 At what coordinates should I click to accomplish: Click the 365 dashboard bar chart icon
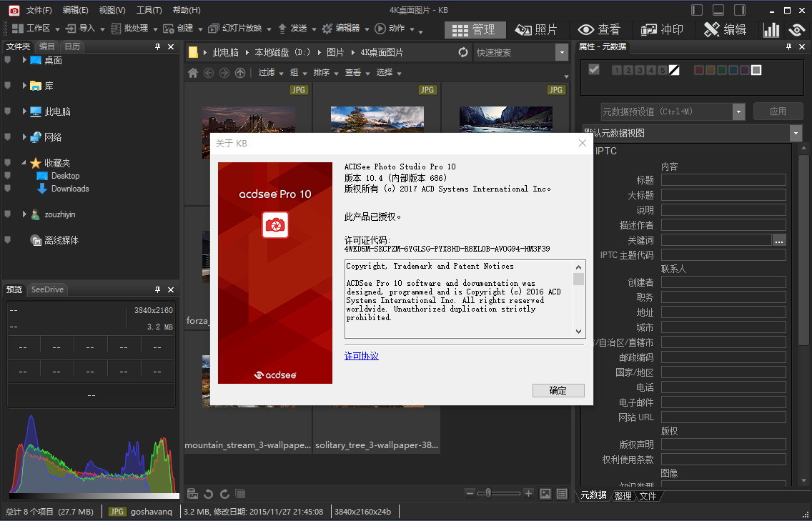tap(771, 29)
